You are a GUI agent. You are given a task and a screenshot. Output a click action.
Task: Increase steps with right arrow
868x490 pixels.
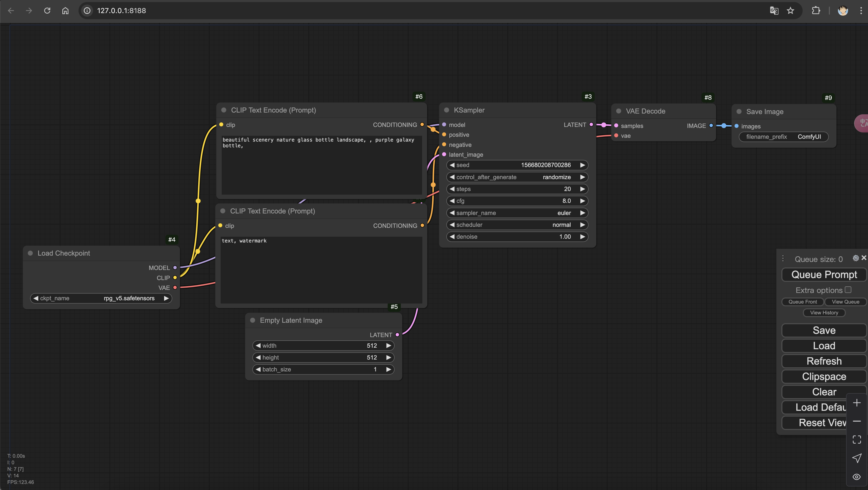pos(582,189)
